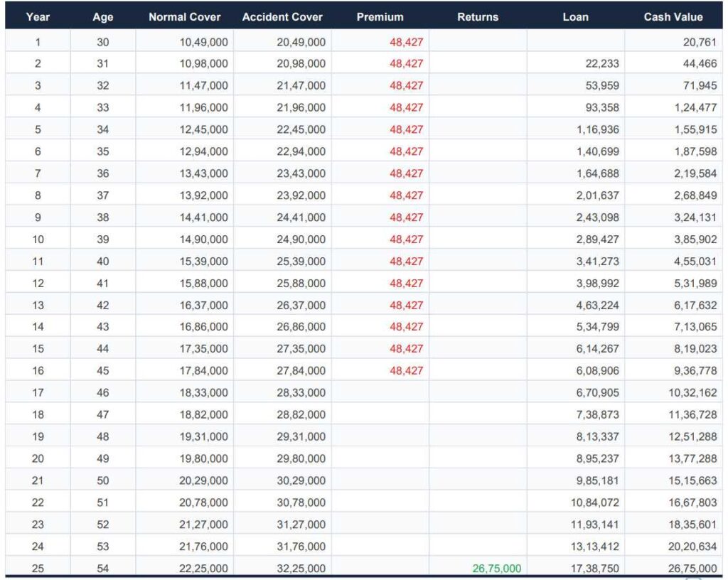
Task: Select the Age column header
Action: point(103,17)
